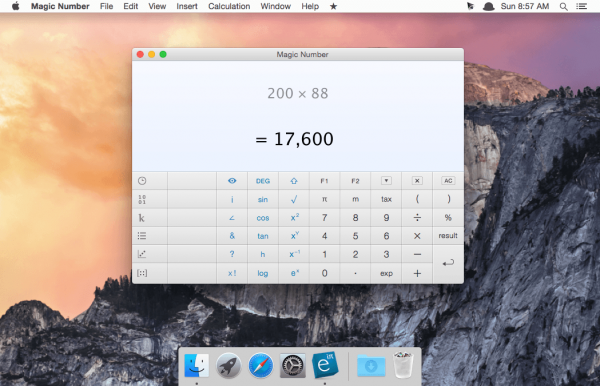Click the result = 17,600

pyautogui.click(x=294, y=139)
